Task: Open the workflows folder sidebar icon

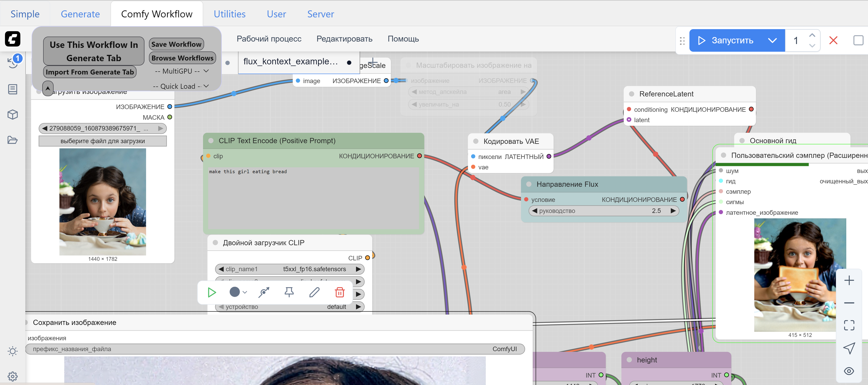Action: pyautogui.click(x=13, y=140)
